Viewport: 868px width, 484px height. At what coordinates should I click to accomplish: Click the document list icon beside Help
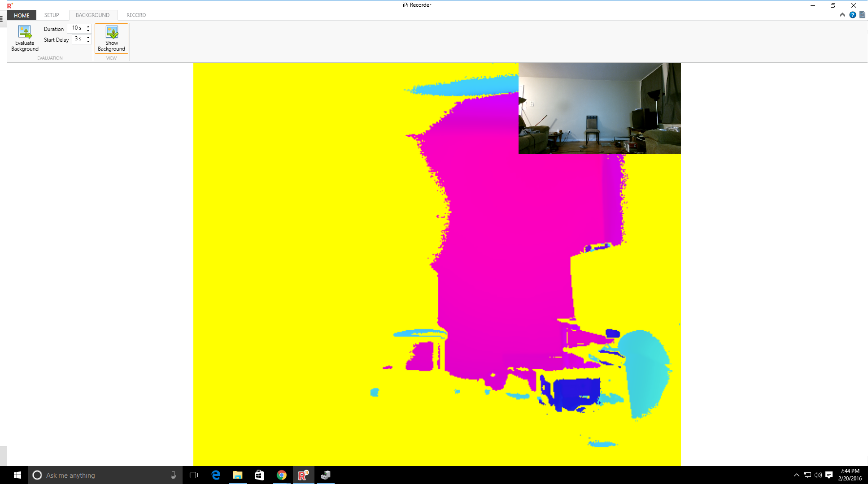pos(862,15)
